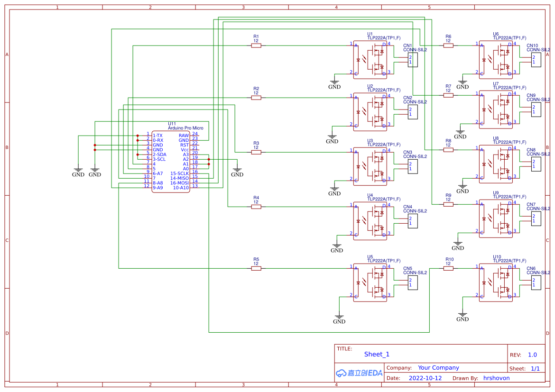Select optocoupler U10 in the bottom right
555x392 pixels.
click(497, 282)
